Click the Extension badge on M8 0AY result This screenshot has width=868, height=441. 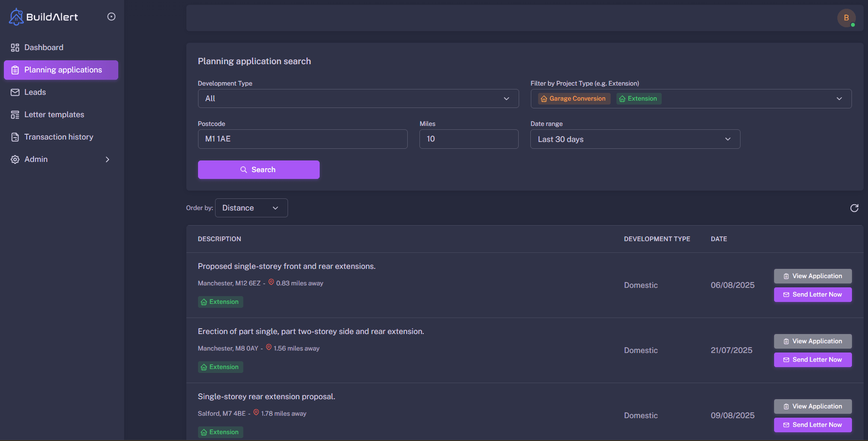coord(220,367)
